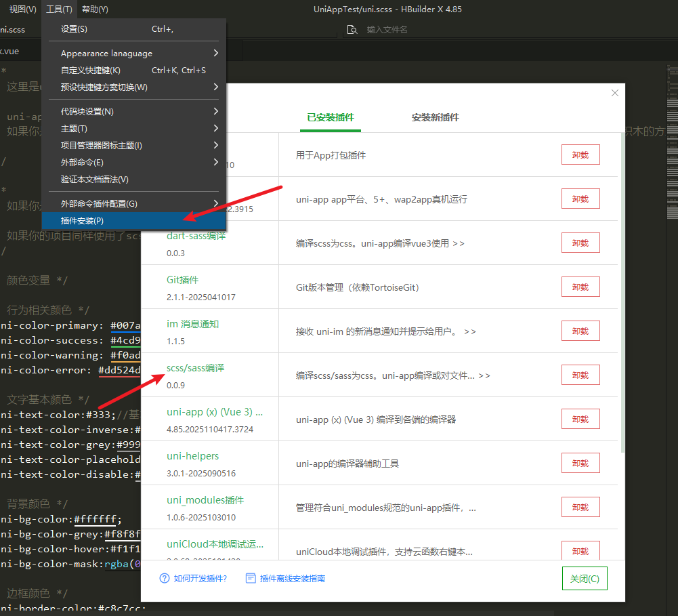Open Git插件 plugin link
Screen dimensions: 678x616
(x=182, y=280)
